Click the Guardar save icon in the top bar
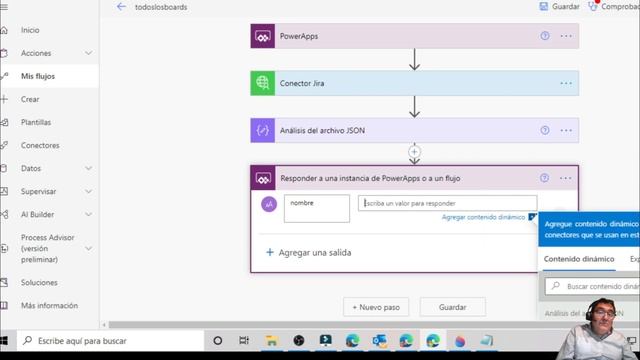This screenshot has height=360, width=640. tap(544, 7)
